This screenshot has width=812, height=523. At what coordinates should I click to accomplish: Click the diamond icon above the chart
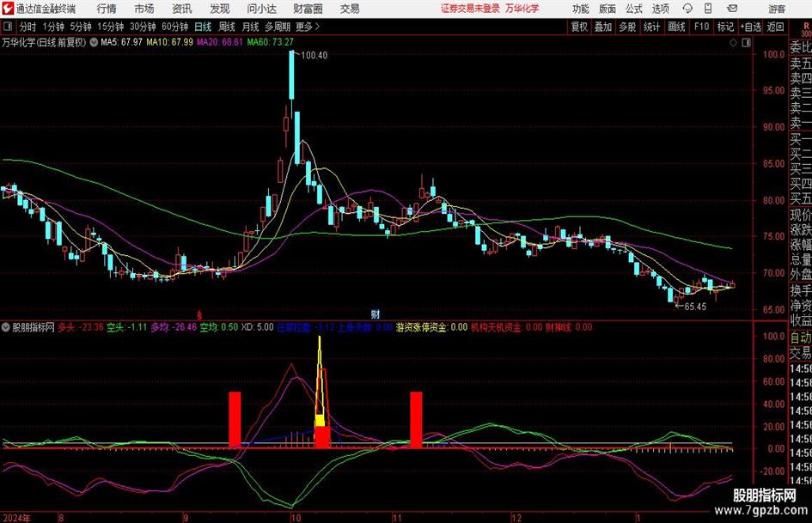[733, 43]
